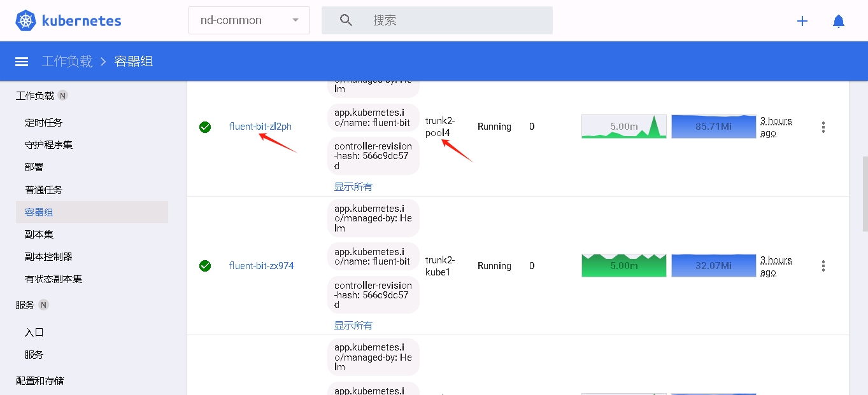
Task: Click 显示所有 under fluent-bit-zl2ph labels
Action: tap(353, 186)
